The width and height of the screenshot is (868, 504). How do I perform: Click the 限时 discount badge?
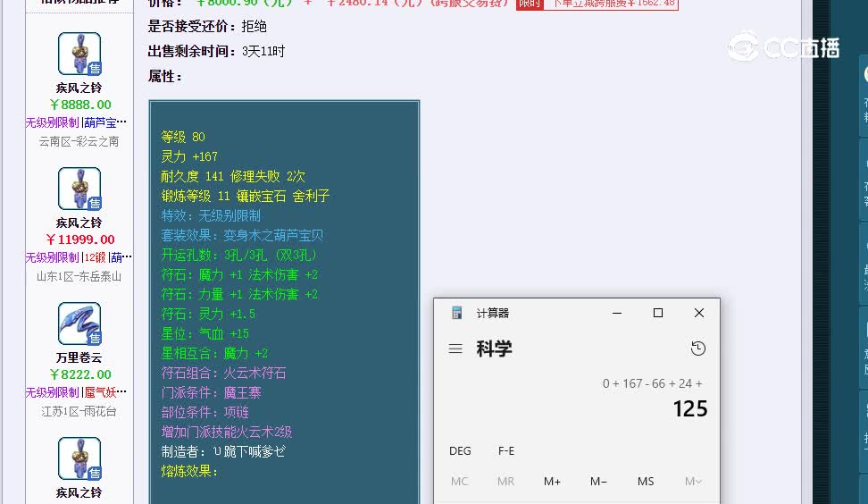coord(530,4)
